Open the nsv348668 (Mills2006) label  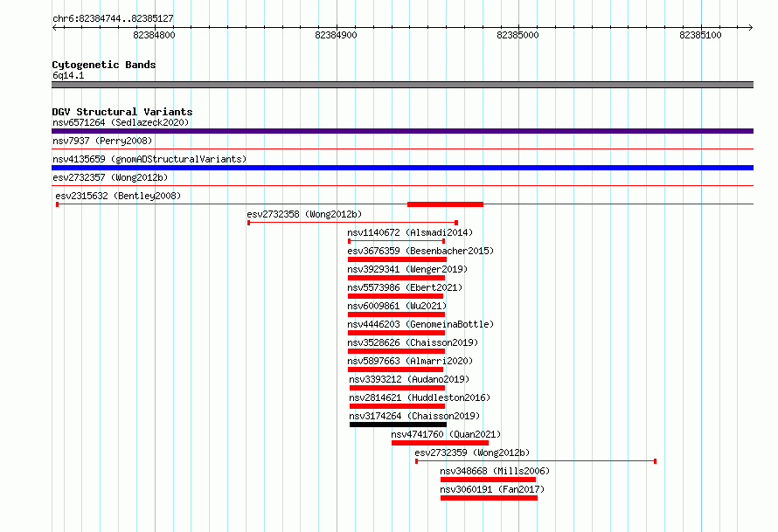point(495,471)
